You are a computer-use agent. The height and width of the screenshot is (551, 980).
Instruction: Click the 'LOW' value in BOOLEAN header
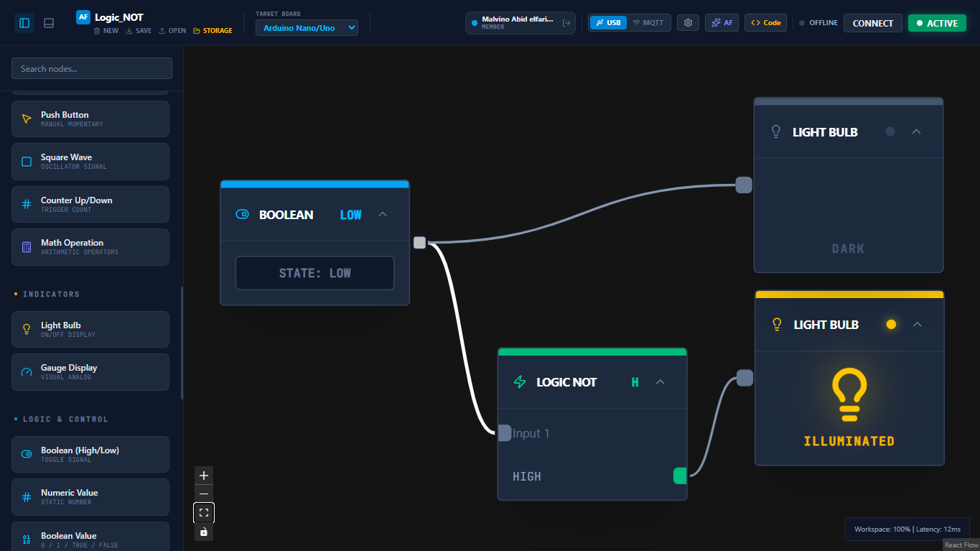[350, 214]
